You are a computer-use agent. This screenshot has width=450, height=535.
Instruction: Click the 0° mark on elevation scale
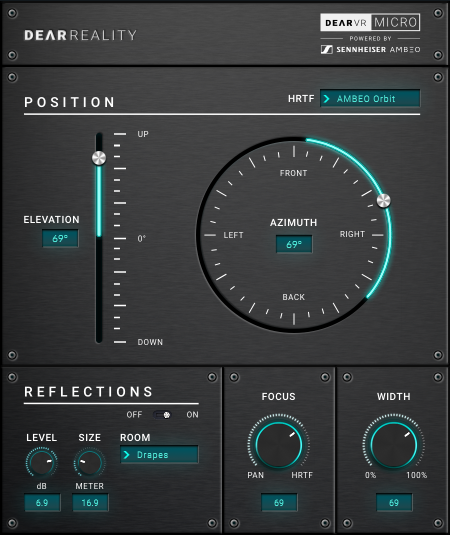click(142, 238)
